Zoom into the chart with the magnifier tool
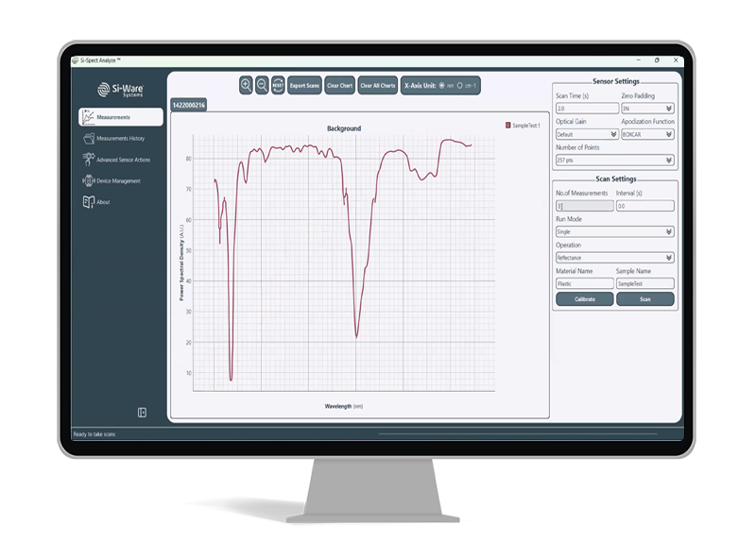The image size is (756, 559). click(x=247, y=86)
